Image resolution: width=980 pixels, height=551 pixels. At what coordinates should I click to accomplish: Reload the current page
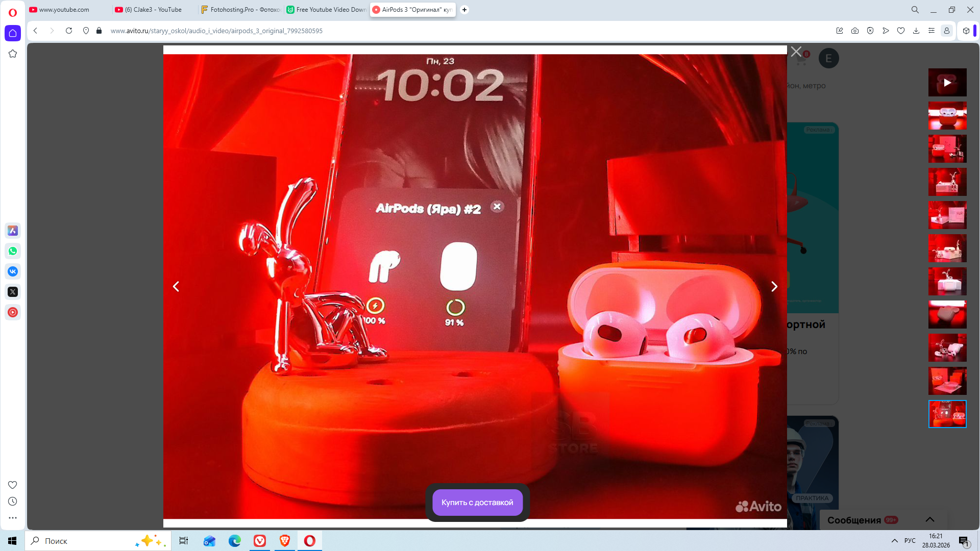[69, 31]
